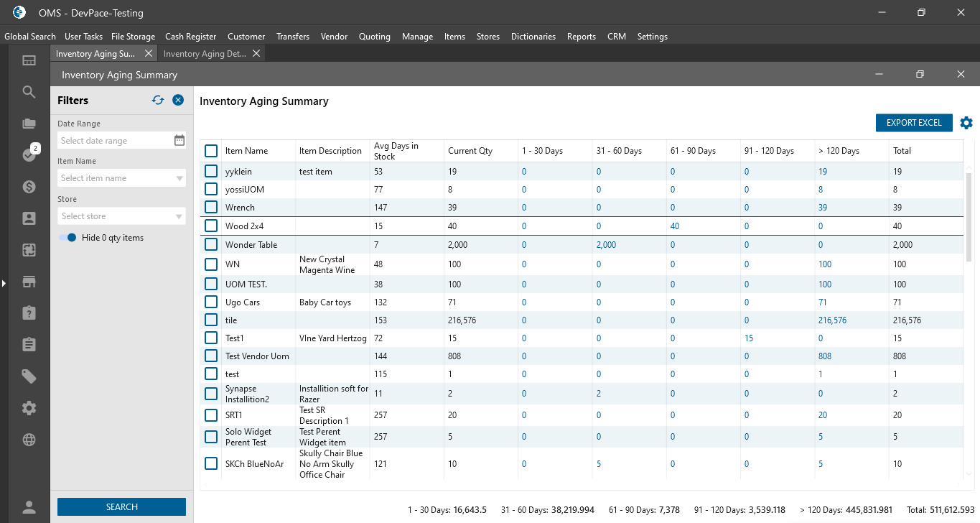This screenshot has height=523, width=980.
Task: Tick the select-all checkbox in table header
Action: click(211, 151)
